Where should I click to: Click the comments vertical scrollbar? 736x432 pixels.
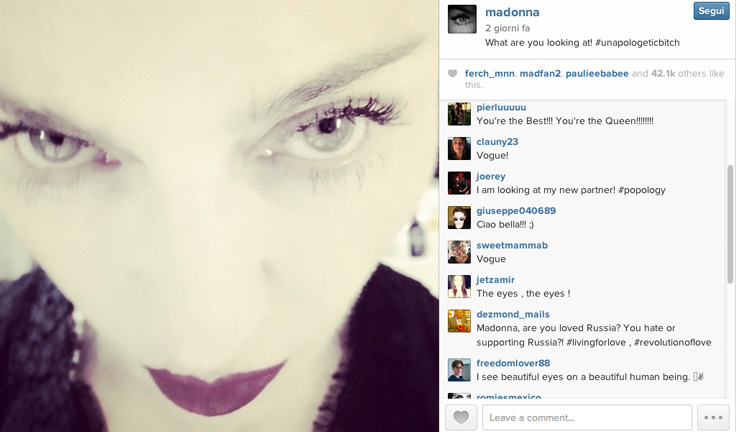730,224
